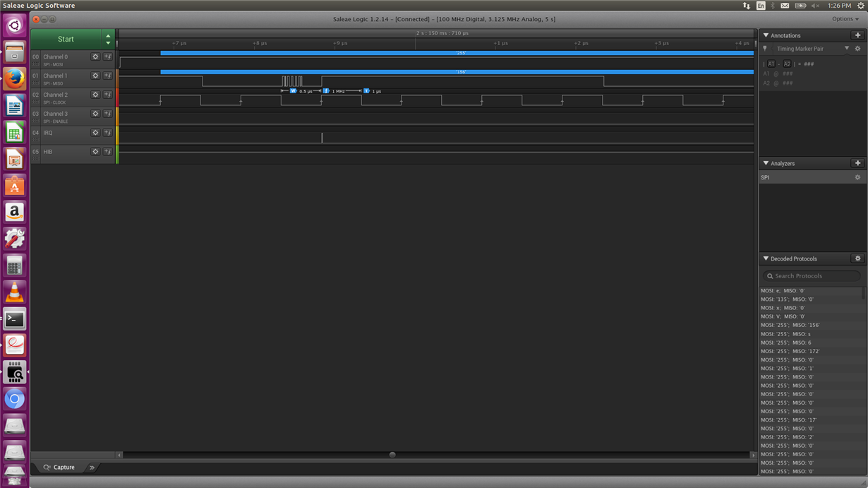This screenshot has width=868, height=488.
Task: Select decoded row MOSI '255'; MISO '156'
Action: [812, 326]
